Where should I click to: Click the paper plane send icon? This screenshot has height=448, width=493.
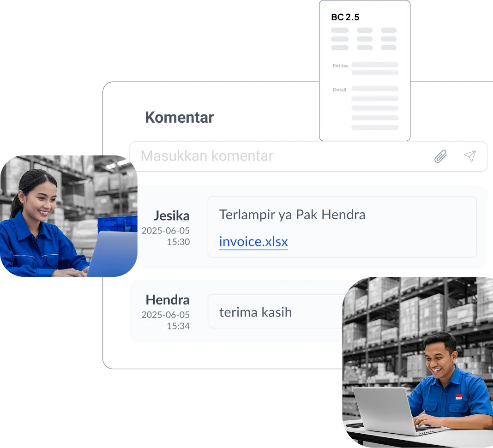tap(470, 156)
